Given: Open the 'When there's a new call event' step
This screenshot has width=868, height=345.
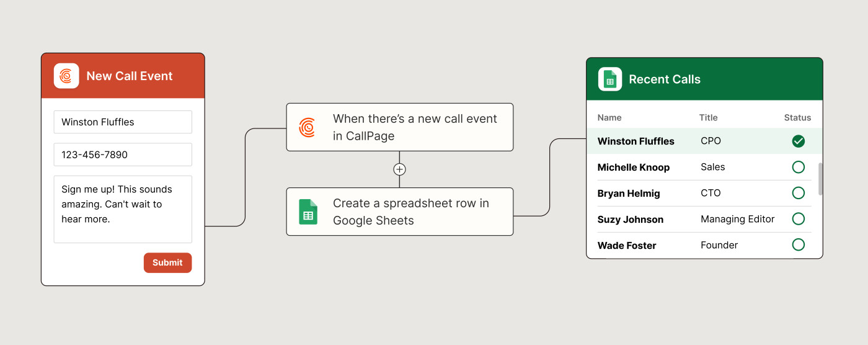Looking at the screenshot, I should (x=399, y=127).
